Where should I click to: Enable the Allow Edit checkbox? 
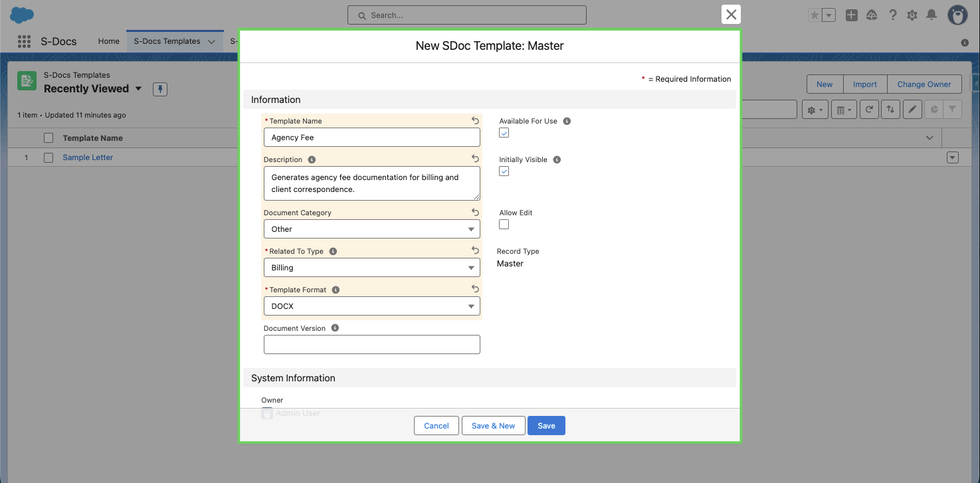504,225
